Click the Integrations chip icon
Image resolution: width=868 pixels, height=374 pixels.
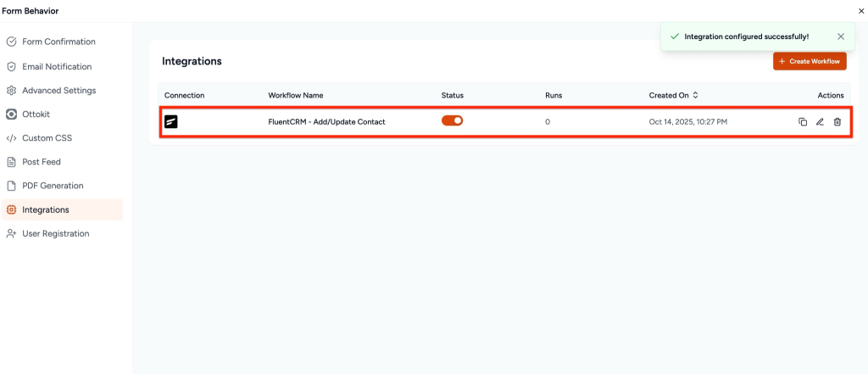11,210
